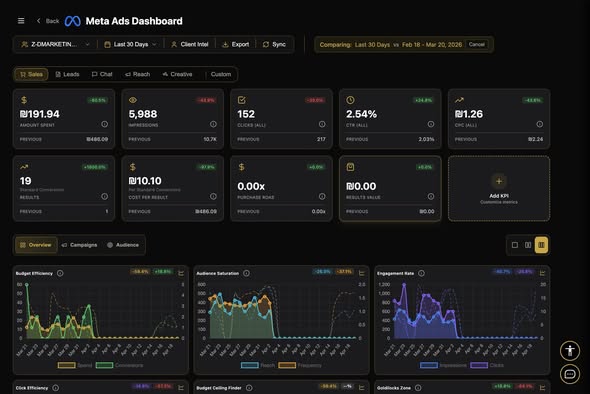The image size is (590, 394).
Task: Open Click Efficiency chart info icon
Action: click(x=56, y=388)
